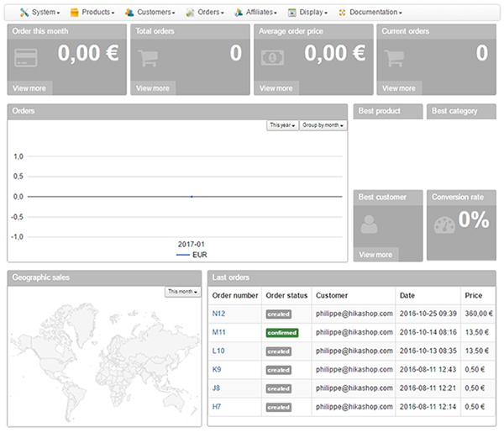Click the Last orders panel header
This screenshot has height=433, width=504.
[x=352, y=277]
